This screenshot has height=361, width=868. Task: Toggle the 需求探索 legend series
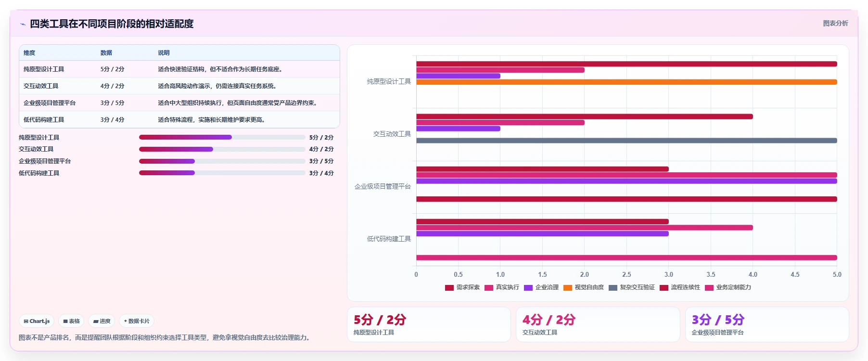pos(462,287)
